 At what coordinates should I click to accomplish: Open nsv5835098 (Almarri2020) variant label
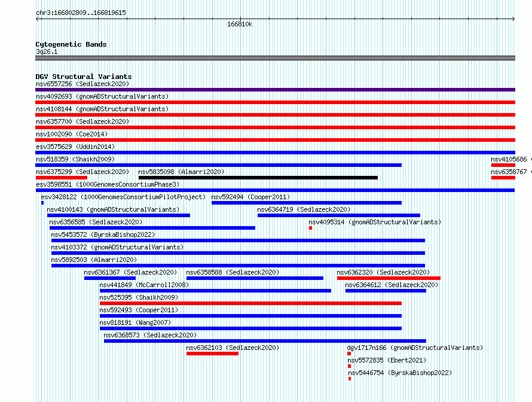(x=181, y=172)
